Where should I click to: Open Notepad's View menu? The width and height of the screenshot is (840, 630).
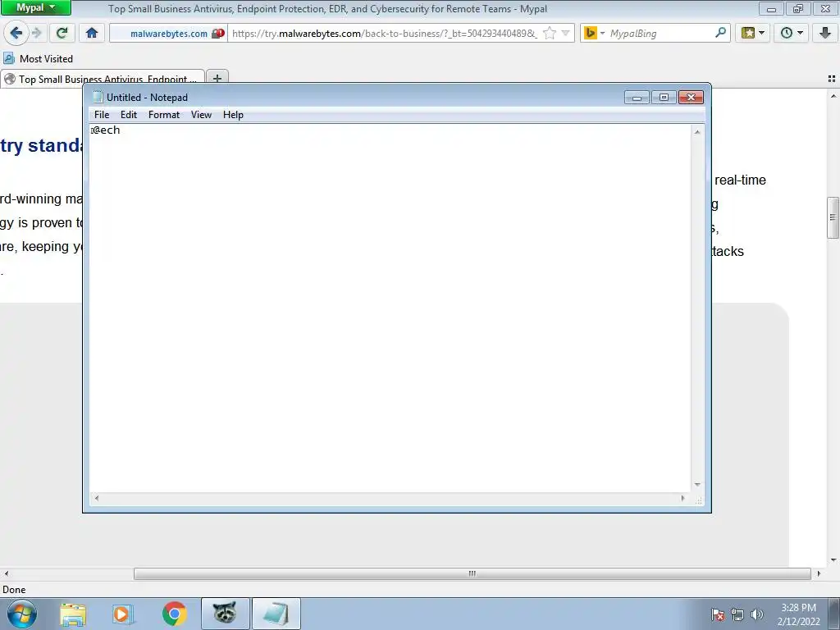[202, 115]
